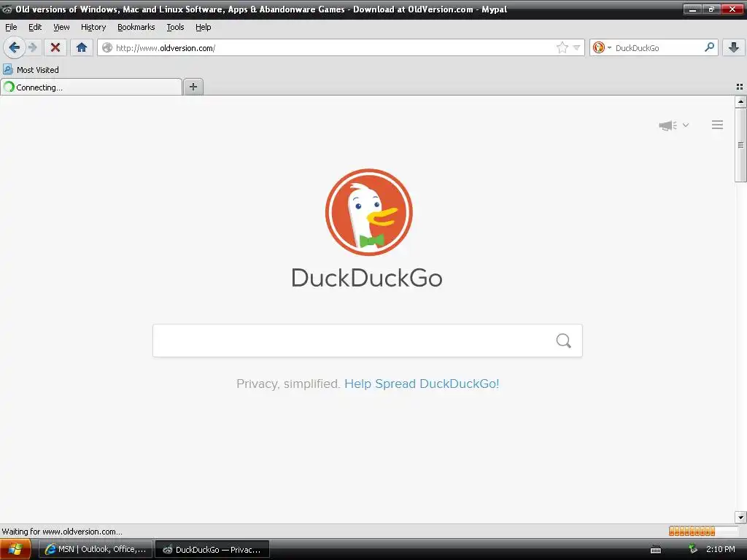Open the Downloads arrow button
747x560 pixels.
pos(734,47)
